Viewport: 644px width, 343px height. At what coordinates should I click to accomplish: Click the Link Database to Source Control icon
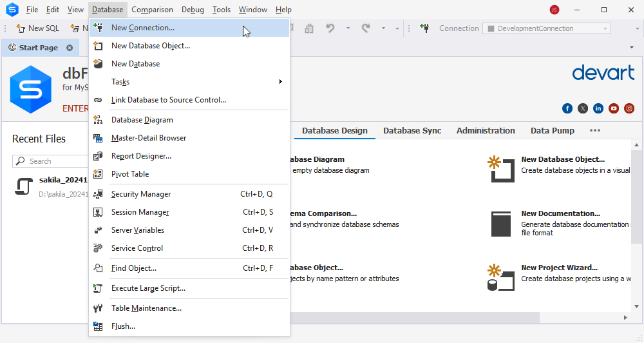[x=98, y=100]
